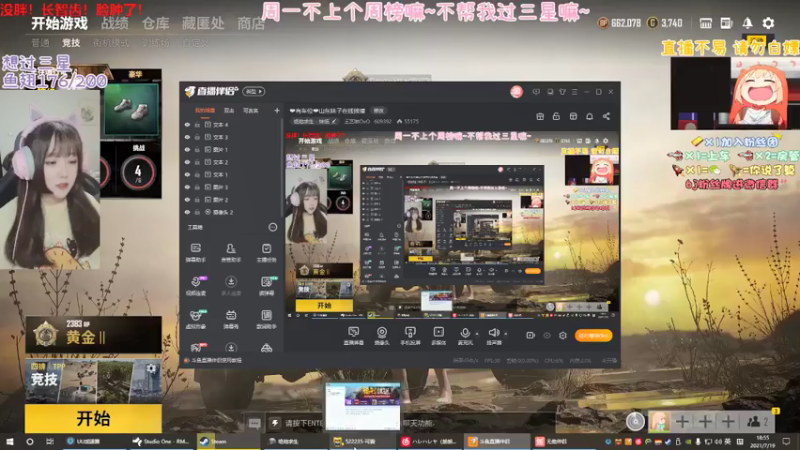Open Windows Start menu
The image size is (800, 450).
coord(10,441)
